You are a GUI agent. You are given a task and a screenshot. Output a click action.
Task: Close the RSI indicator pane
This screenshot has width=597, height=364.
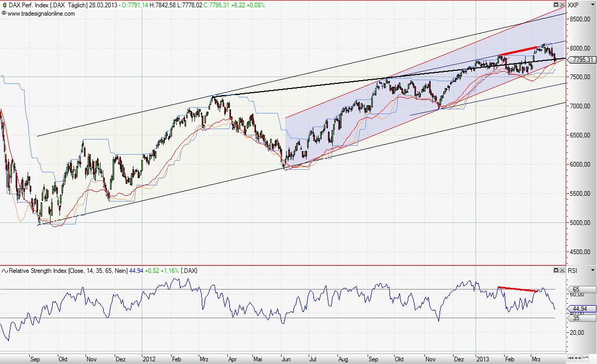(562, 271)
